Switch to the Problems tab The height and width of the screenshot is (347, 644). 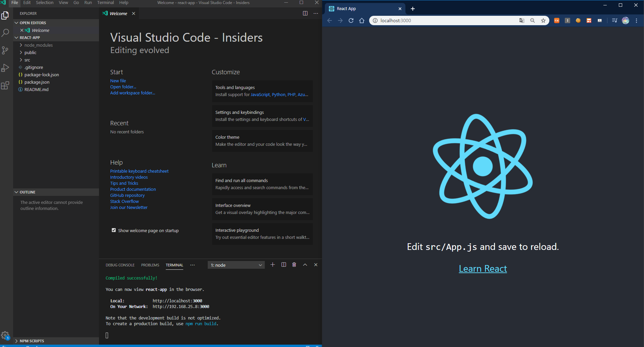point(150,265)
